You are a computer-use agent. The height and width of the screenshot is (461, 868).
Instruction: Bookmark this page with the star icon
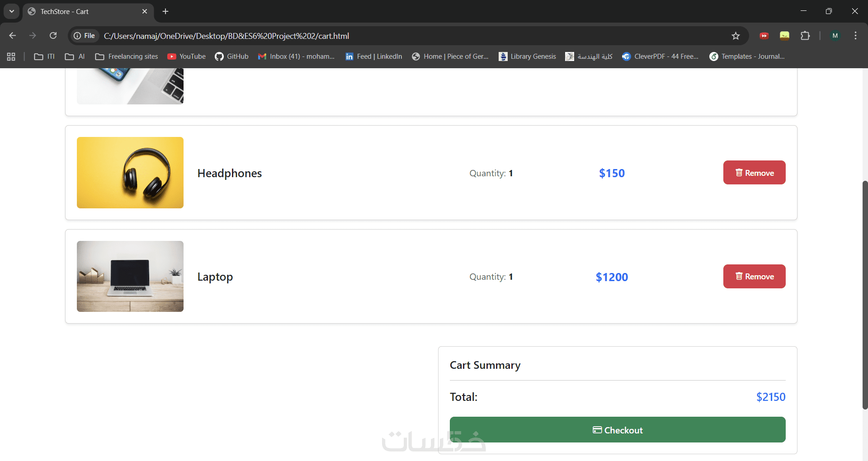[736, 36]
